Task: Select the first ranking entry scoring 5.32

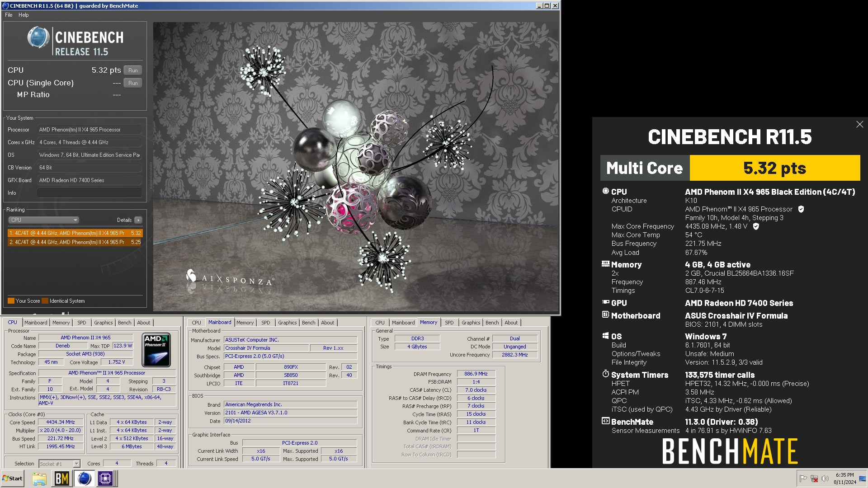Action: pyautogui.click(x=75, y=233)
